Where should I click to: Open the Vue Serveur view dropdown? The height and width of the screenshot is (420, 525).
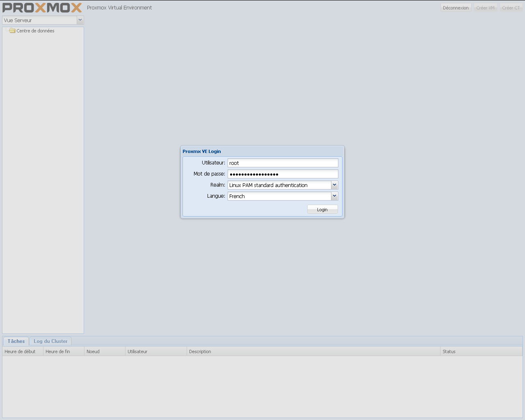pos(80,20)
